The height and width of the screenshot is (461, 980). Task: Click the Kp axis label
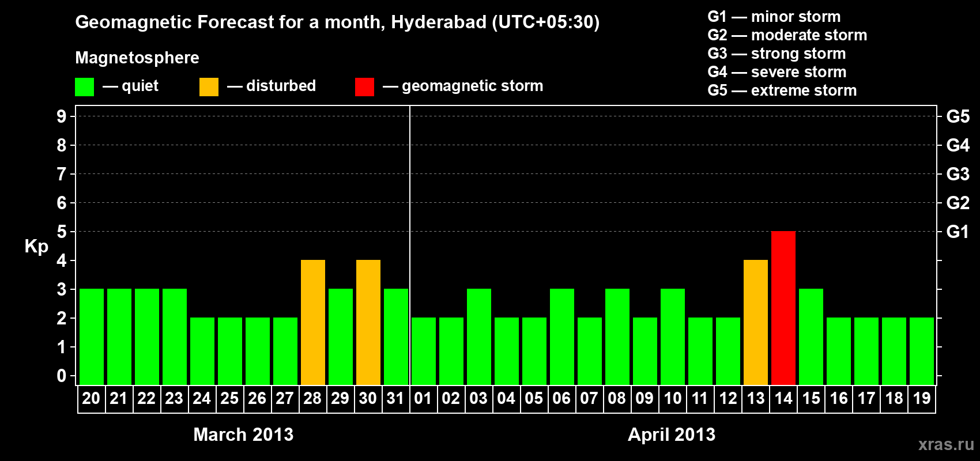(x=36, y=247)
